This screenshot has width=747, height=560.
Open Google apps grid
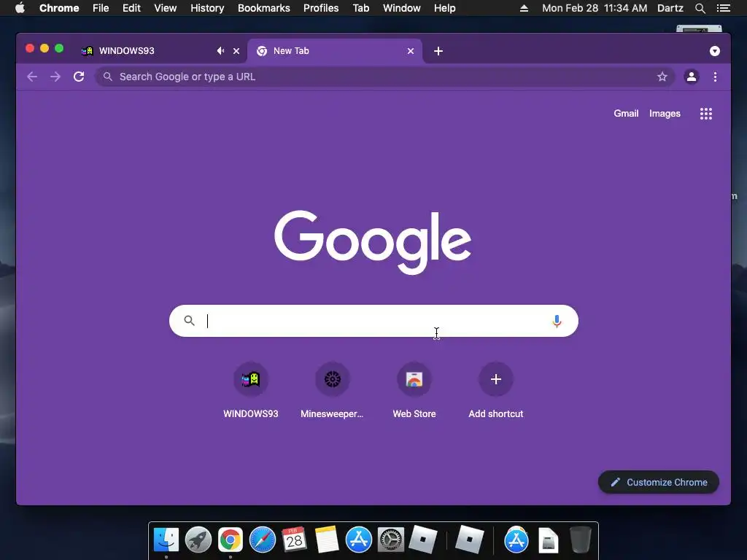coord(706,113)
